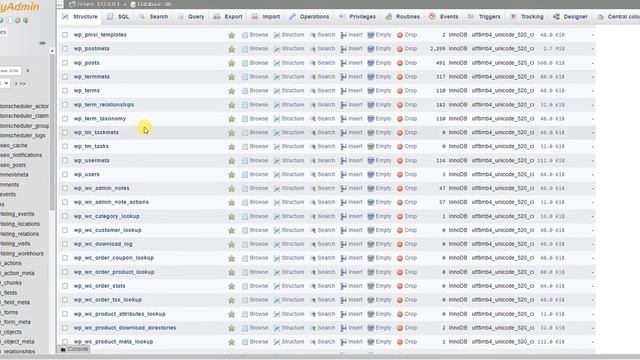Click star icon for wp_pmxi_templates
This screenshot has width=640, height=360.
pos(231,35)
